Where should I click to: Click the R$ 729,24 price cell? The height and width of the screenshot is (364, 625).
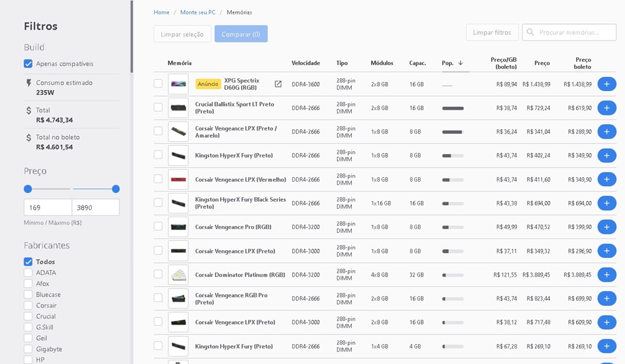538,108
